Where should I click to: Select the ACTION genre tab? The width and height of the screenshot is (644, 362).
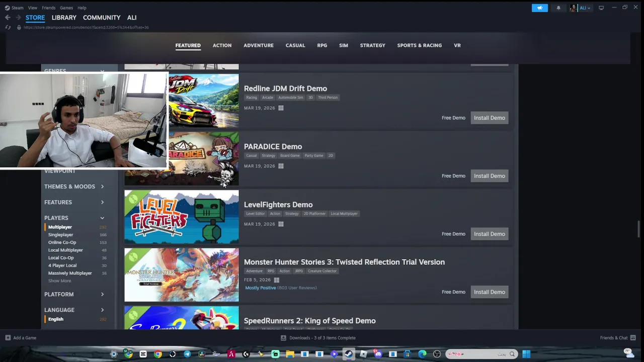[x=222, y=45]
